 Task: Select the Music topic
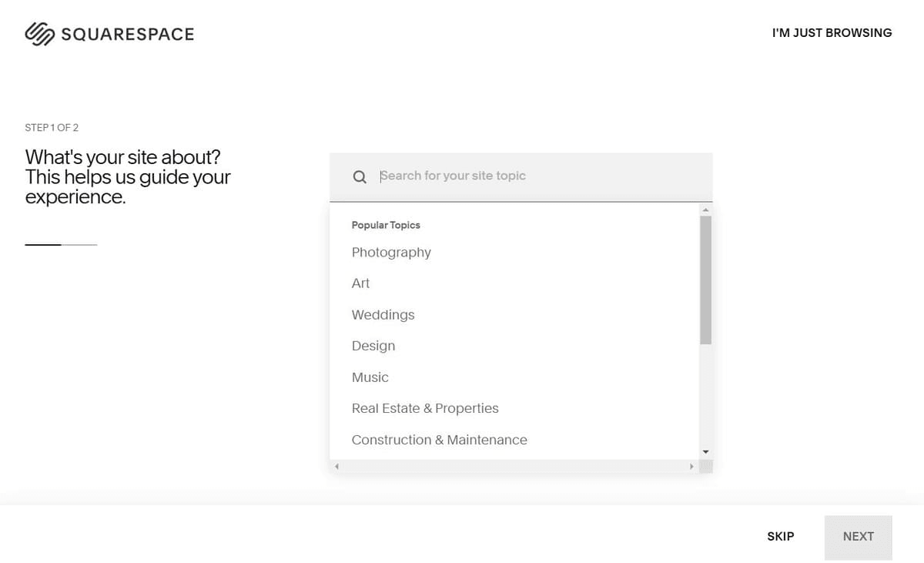(370, 377)
